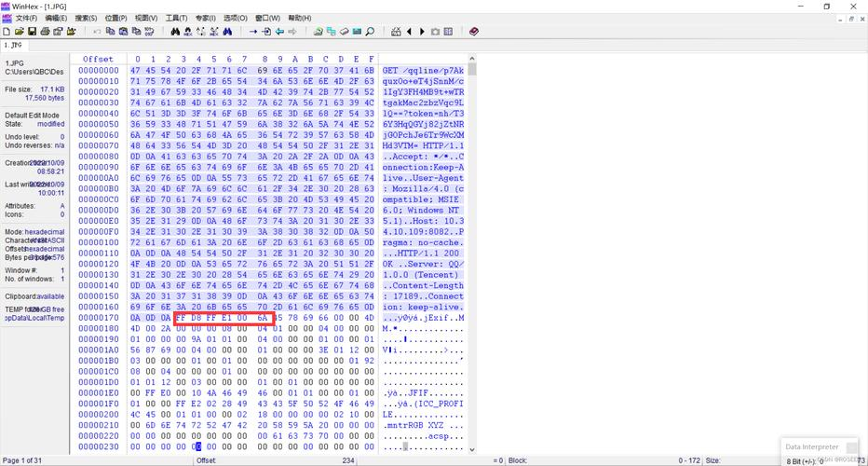Click the Open Disk toolbar icon
This screenshot has height=466, width=868.
(x=318, y=32)
